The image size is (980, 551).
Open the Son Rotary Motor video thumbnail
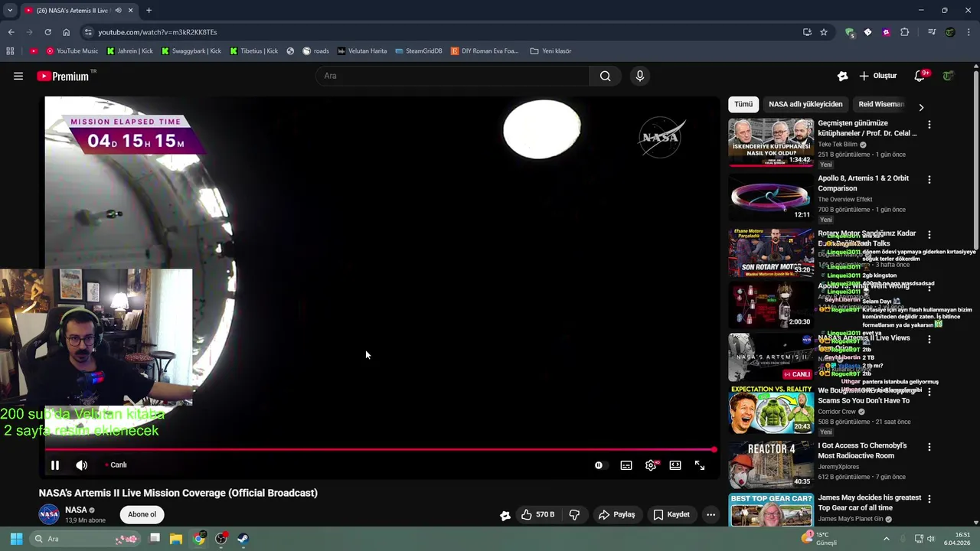coord(771,253)
